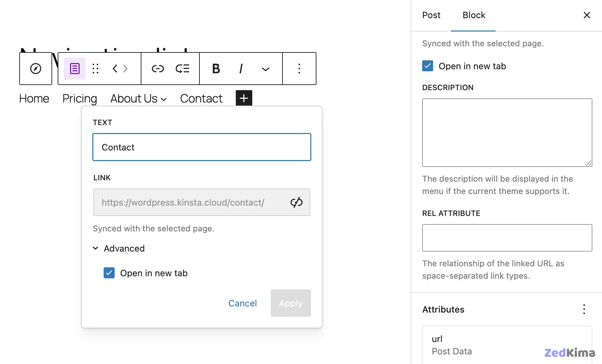Click the List View toolbar icon
602x364 pixels.
[x=74, y=69]
